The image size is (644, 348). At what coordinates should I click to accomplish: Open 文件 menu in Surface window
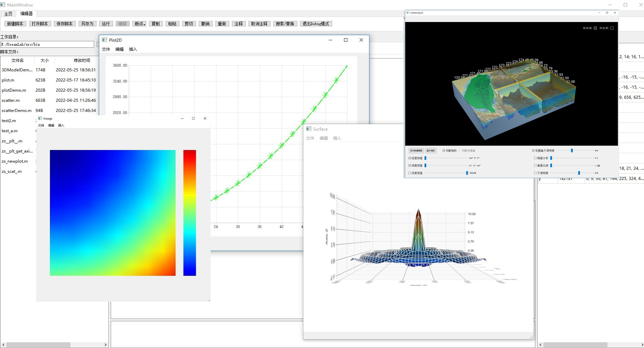coord(310,138)
